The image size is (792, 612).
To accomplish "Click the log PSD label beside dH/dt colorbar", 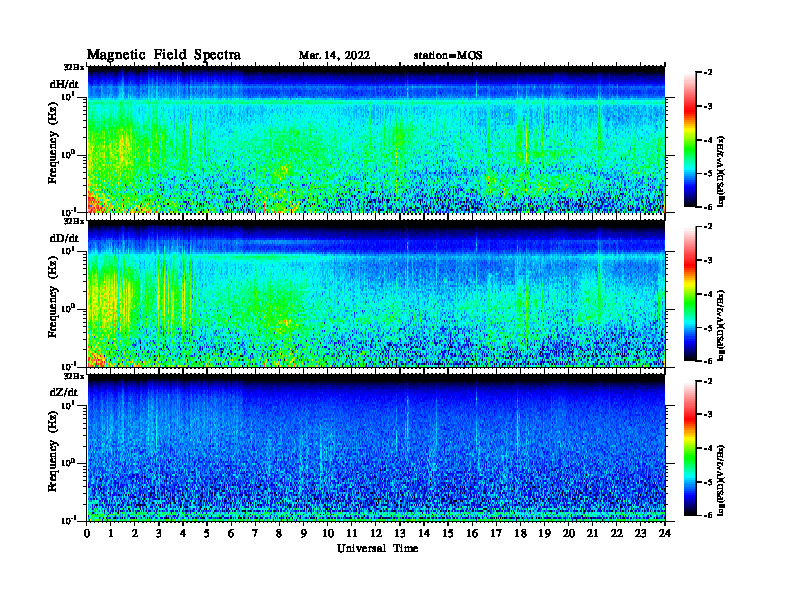I will tap(721, 172).
